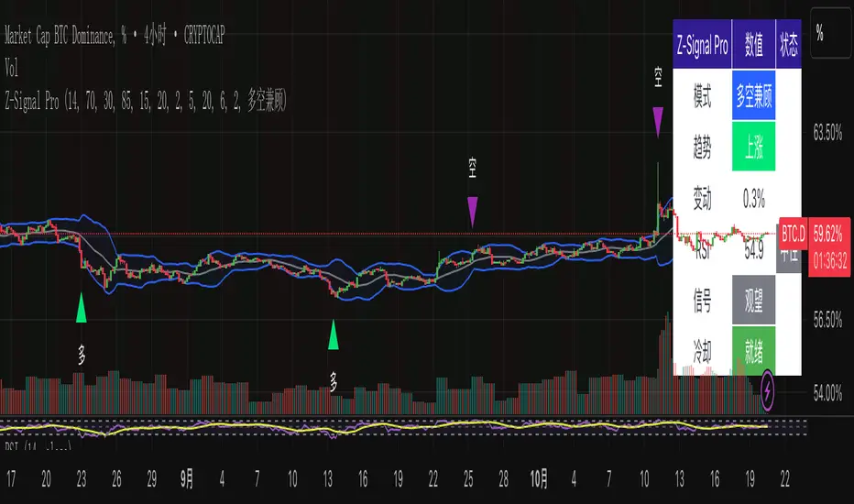Select the 多 label below Sep 13 arrow
Image resolution: width=854 pixels, height=504 pixels.
(x=334, y=382)
